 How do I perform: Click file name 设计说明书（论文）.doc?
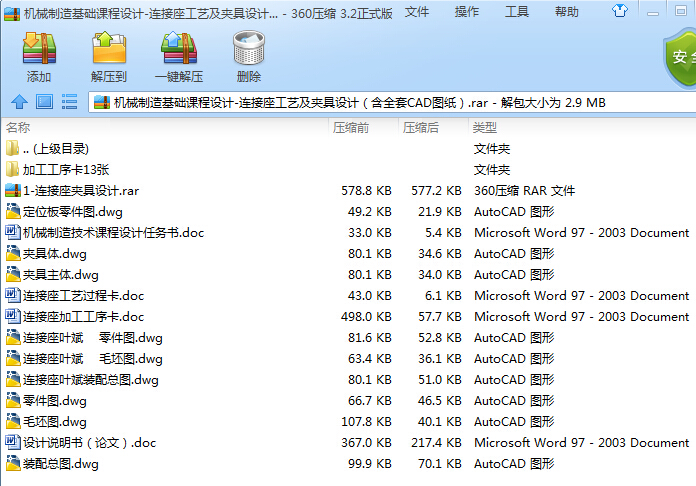point(89,443)
